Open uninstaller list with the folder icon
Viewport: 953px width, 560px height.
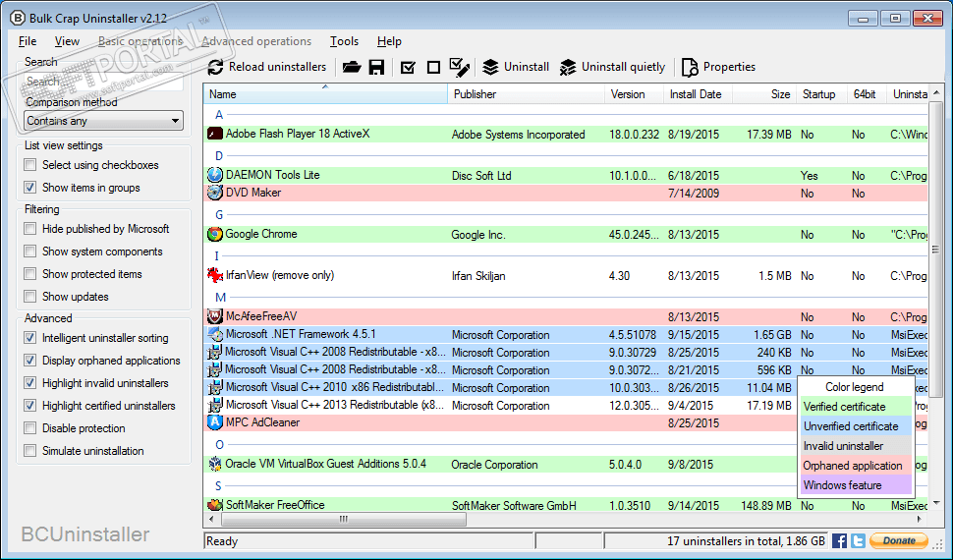click(x=352, y=67)
